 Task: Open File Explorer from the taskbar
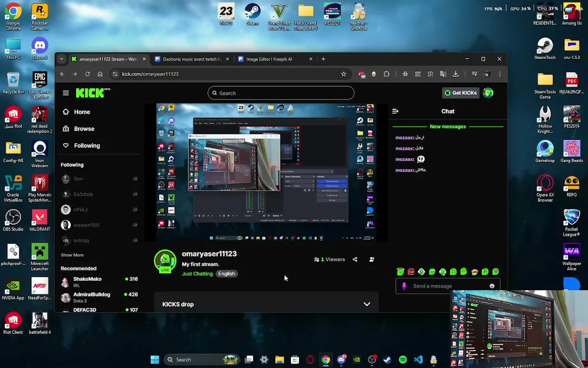pyautogui.click(x=279, y=360)
